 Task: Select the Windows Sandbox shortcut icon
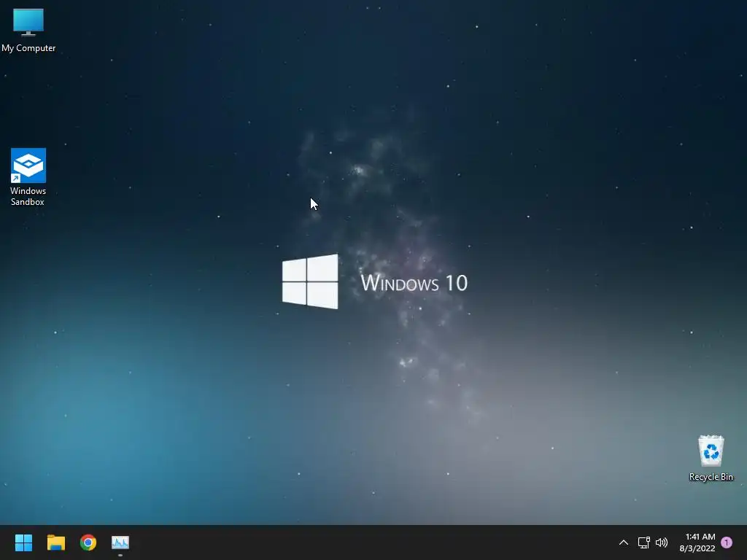28,166
